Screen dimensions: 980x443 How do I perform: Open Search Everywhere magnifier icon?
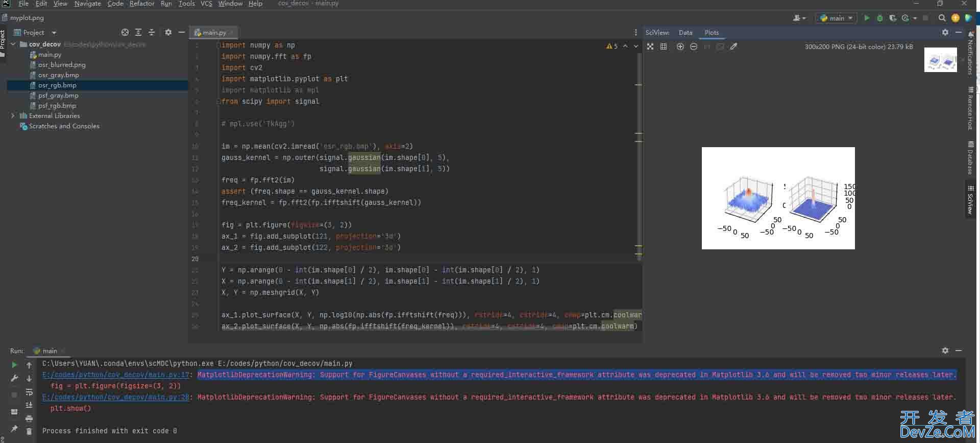pos(942,18)
